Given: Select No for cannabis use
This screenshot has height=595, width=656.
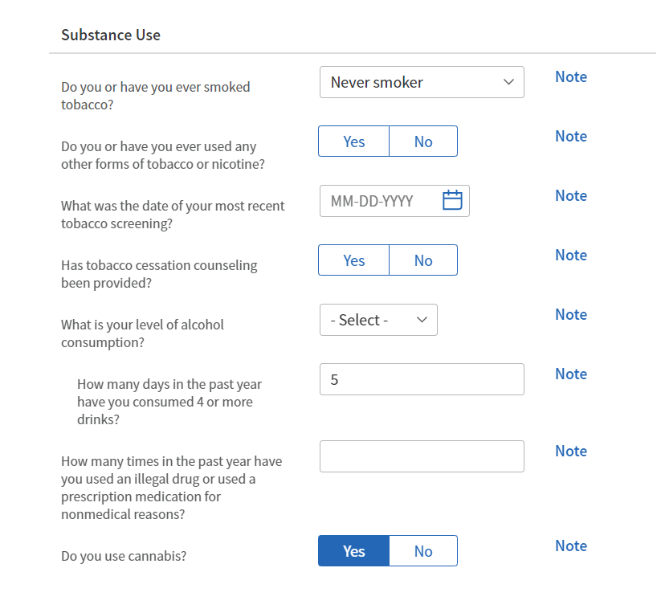Looking at the screenshot, I should click(423, 551).
